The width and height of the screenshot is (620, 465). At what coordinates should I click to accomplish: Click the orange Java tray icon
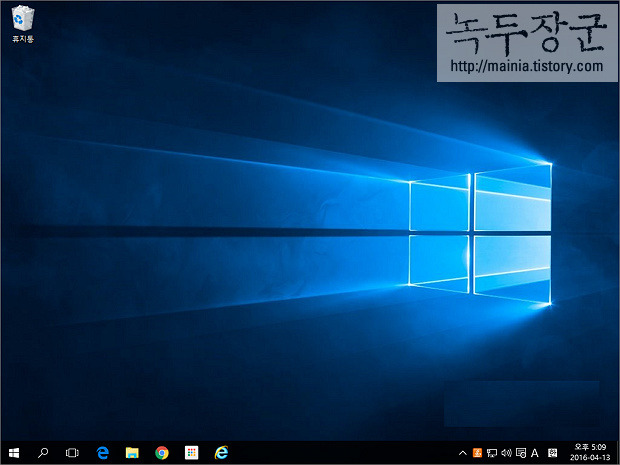coord(477,453)
